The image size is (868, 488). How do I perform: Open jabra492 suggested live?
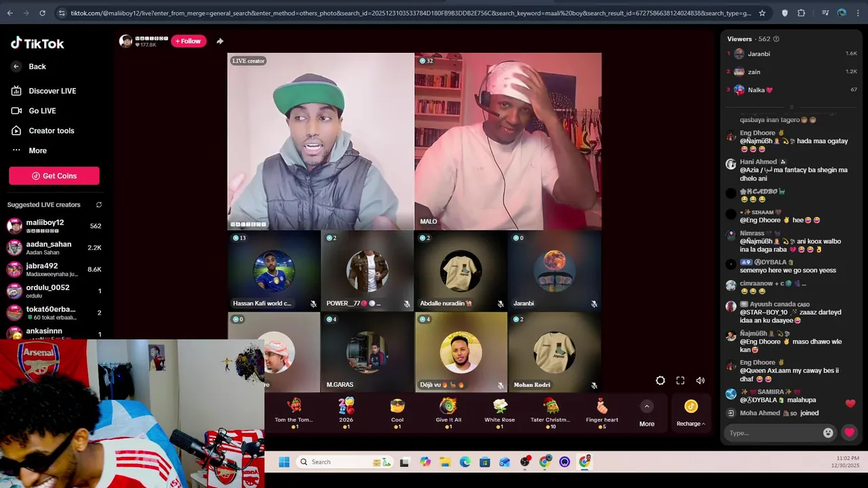(x=54, y=269)
